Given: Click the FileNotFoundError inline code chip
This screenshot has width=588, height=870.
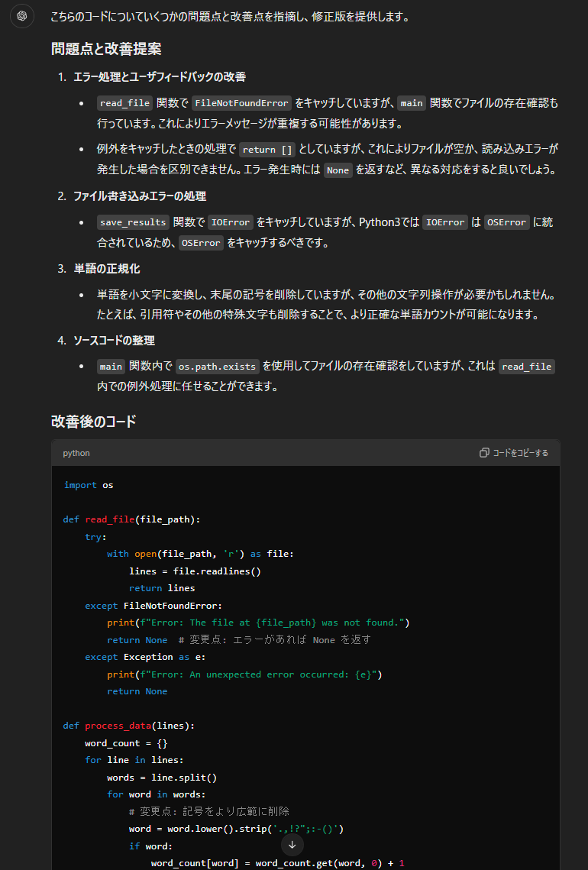Looking at the screenshot, I should pos(241,103).
